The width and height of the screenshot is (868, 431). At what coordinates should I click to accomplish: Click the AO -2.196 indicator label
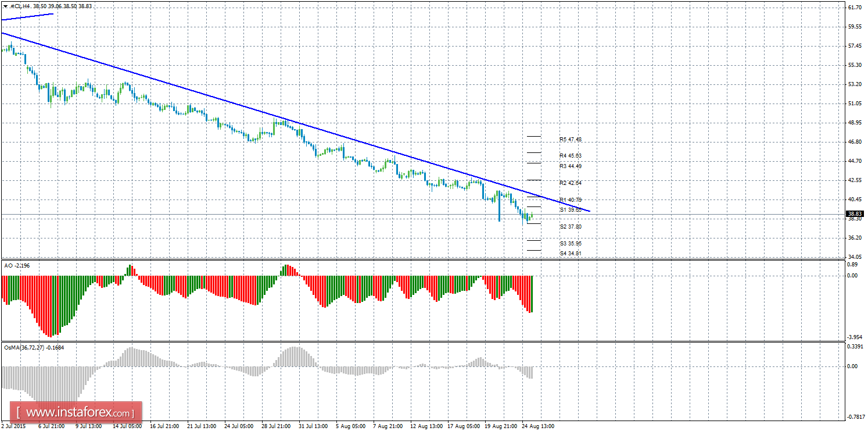17,266
